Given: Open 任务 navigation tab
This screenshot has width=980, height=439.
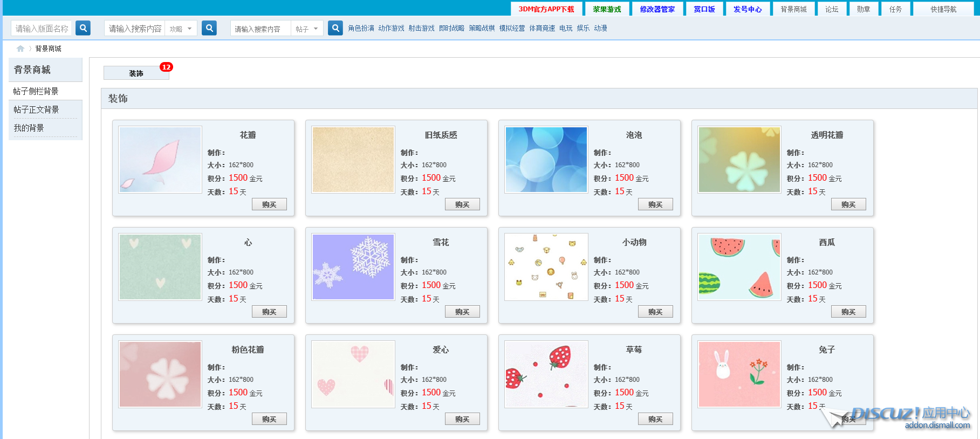Looking at the screenshot, I should [x=895, y=9].
